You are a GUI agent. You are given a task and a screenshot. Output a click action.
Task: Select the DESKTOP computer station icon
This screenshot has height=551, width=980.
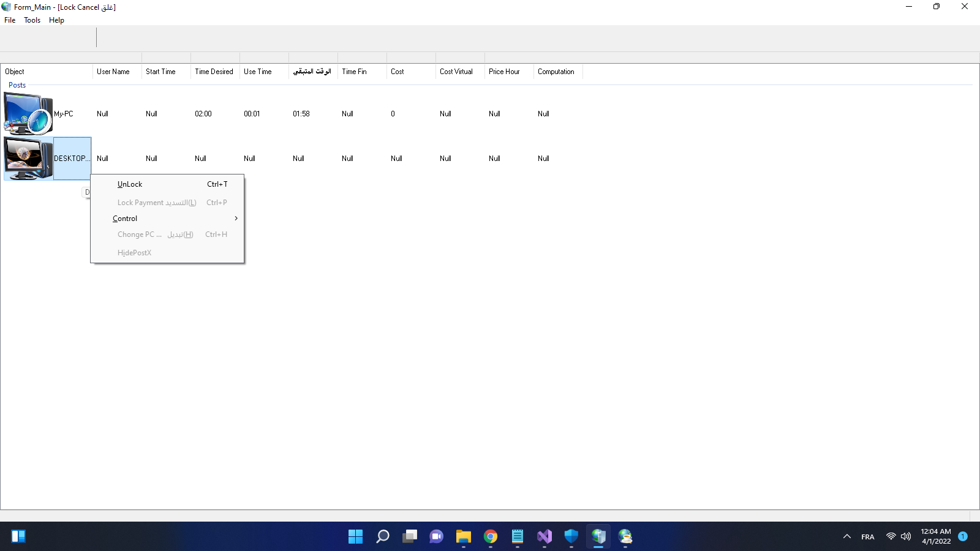pos(28,158)
